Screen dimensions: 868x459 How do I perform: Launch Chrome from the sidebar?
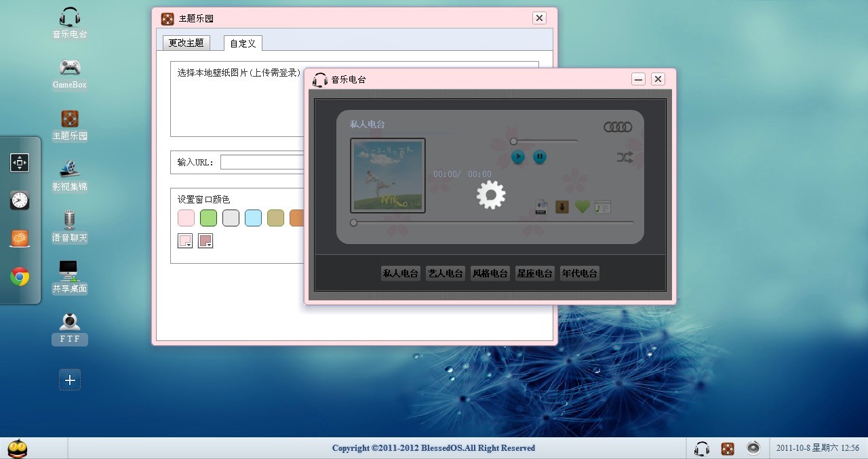point(20,277)
